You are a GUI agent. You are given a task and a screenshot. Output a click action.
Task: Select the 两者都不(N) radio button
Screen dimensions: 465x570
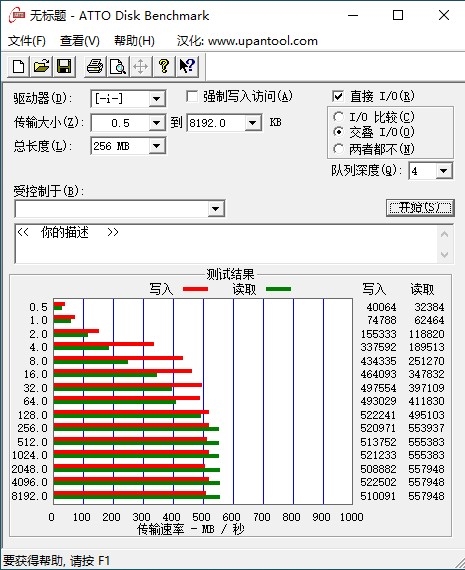click(338, 149)
